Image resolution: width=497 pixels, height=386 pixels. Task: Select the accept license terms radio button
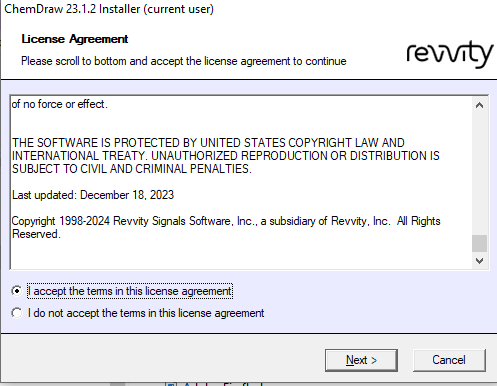coord(16,291)
